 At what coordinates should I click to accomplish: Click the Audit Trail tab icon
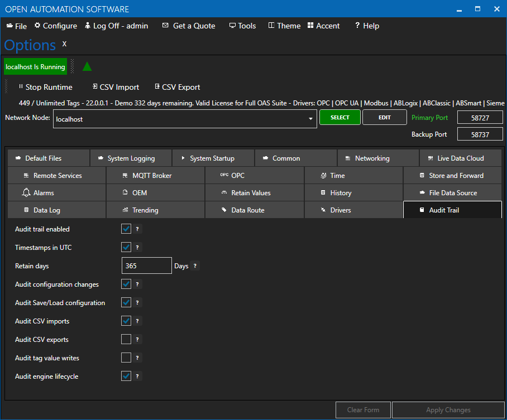pos(422,210)
